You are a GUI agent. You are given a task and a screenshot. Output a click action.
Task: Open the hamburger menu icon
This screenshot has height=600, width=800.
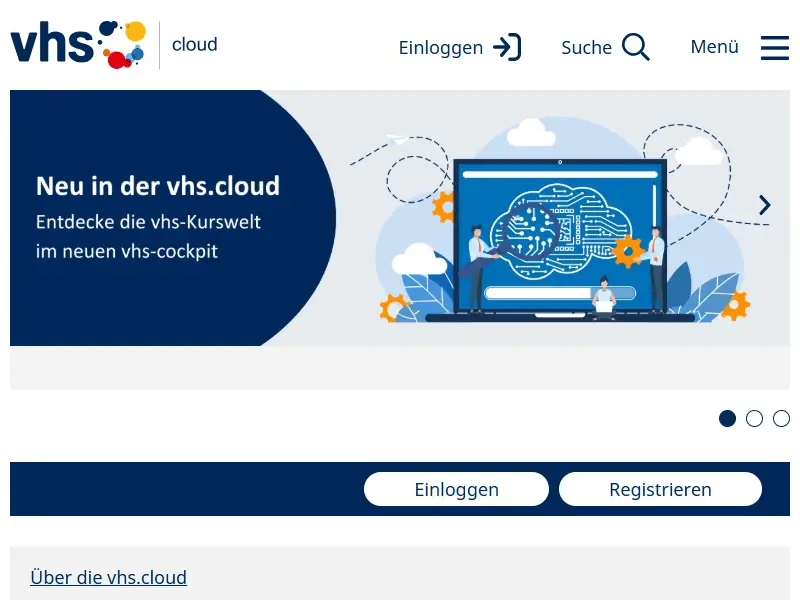pos(774,47)
